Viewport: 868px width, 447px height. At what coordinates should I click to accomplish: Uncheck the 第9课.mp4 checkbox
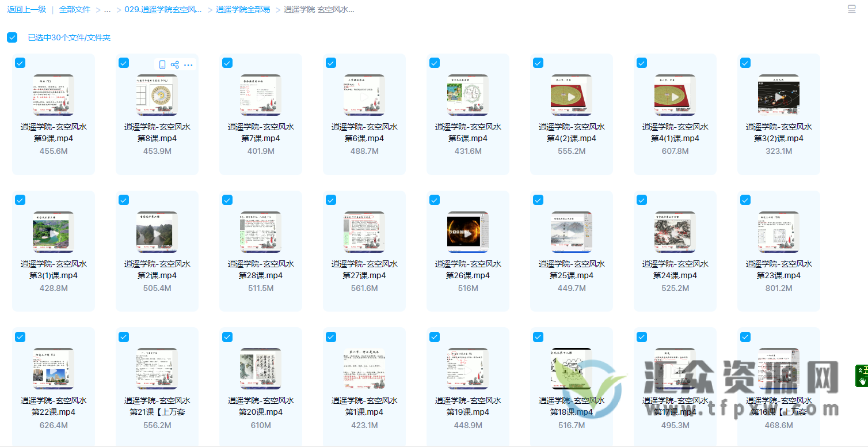pos(20,63)
